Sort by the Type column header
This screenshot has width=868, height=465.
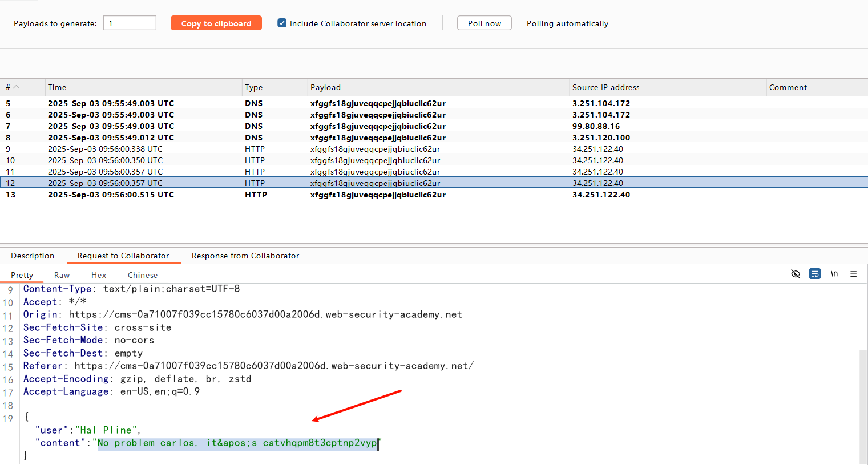point(254,87)
